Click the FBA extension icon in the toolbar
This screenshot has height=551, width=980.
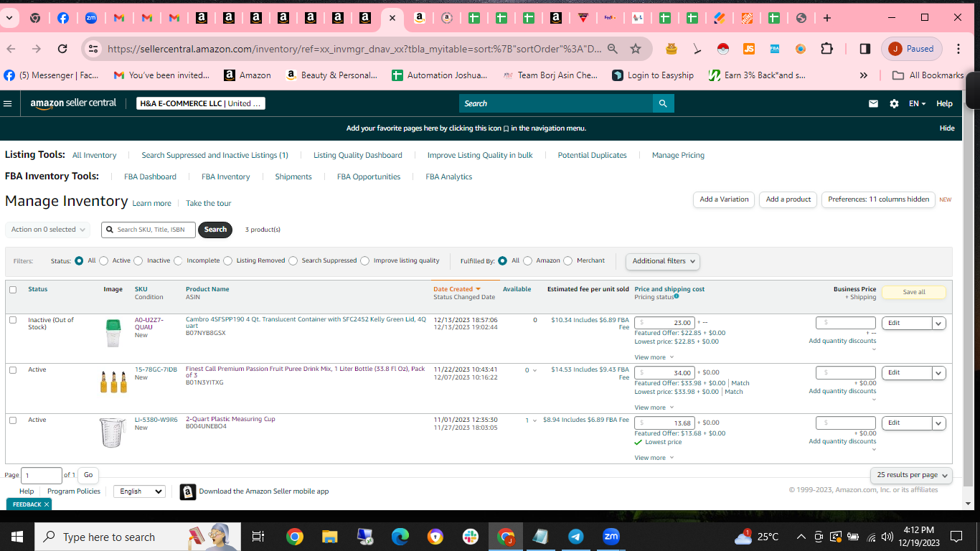[x=775, y=49]
